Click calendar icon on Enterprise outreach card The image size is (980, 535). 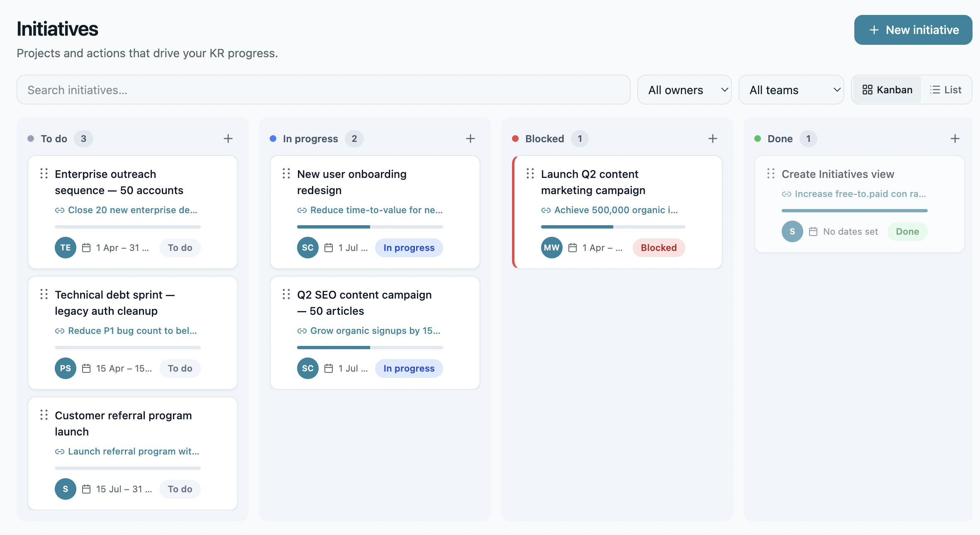(x=86, y=248)
